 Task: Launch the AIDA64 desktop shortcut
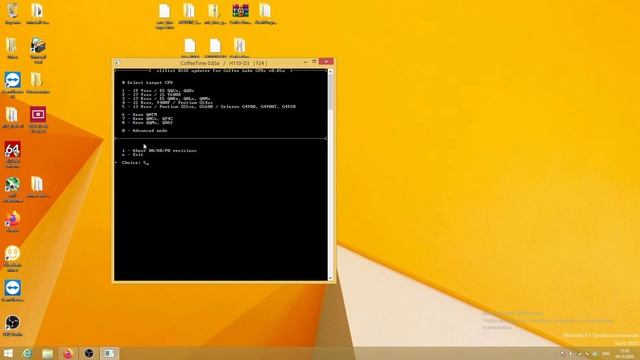coord(13,150)
